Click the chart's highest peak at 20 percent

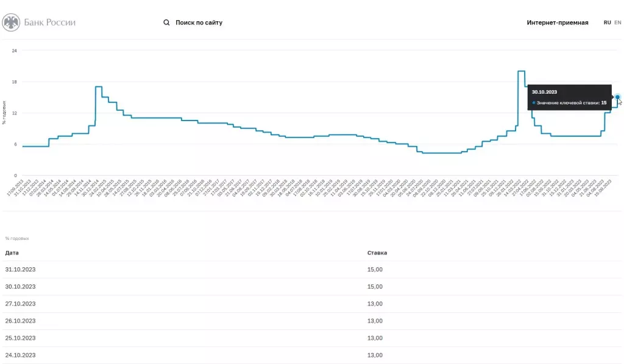(x=521, y=71)
